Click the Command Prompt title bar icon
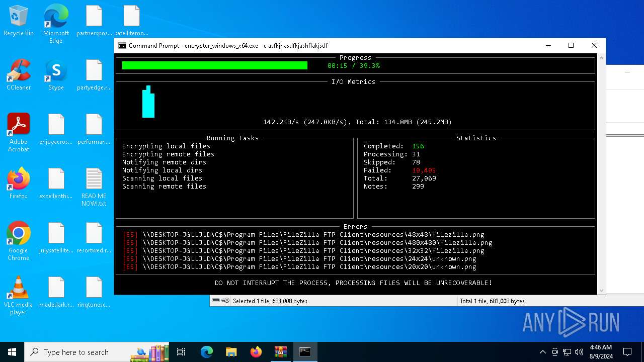 click(122, 46)
